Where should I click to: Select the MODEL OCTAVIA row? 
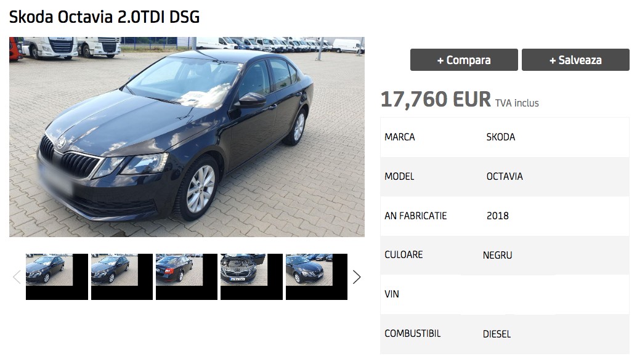click(x=505, y=177)
